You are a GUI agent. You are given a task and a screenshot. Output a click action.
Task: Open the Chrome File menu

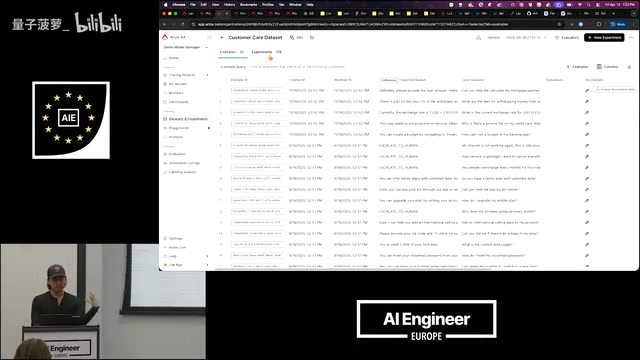click(193, 4)
